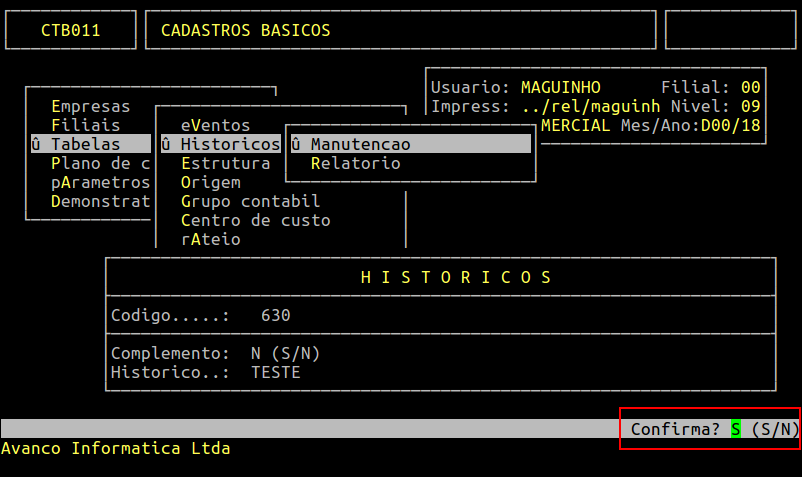Choose the Plano de c menu entry
The width and height of the screenshot is (802, 477).
click(x=99, y=163)
